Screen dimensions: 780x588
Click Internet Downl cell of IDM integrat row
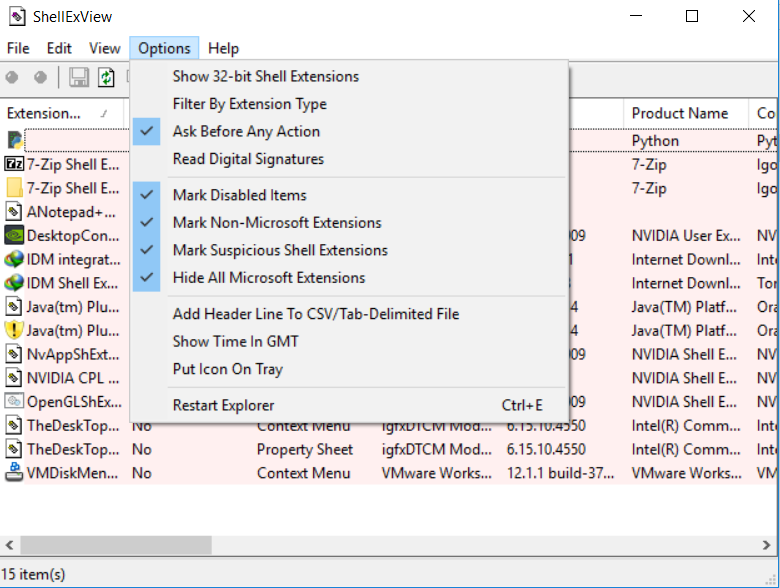tap(686, 259)
